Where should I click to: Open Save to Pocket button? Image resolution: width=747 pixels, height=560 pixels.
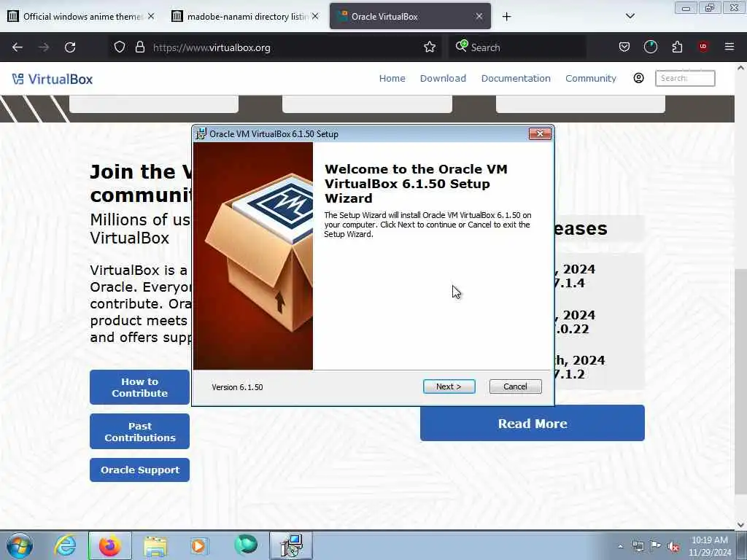click(624, 47)
